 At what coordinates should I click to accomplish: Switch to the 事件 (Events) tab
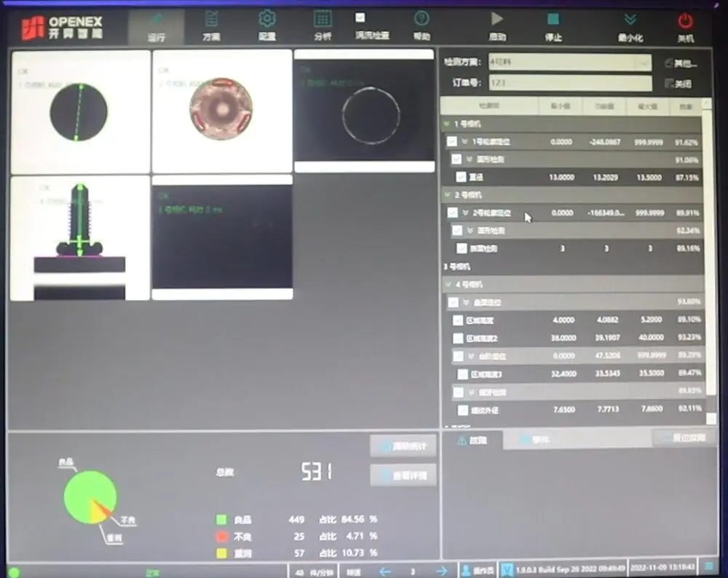[x=537, y=438]
